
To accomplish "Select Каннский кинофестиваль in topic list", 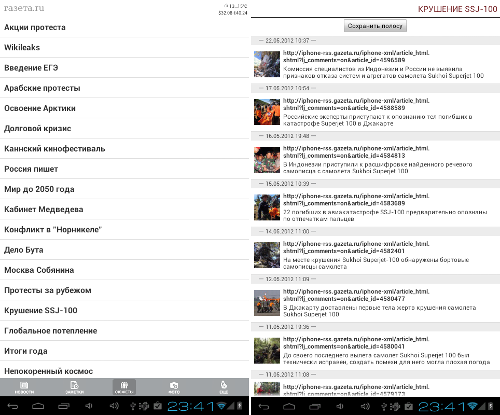I will pyautogui.click(x=124, y=149).
